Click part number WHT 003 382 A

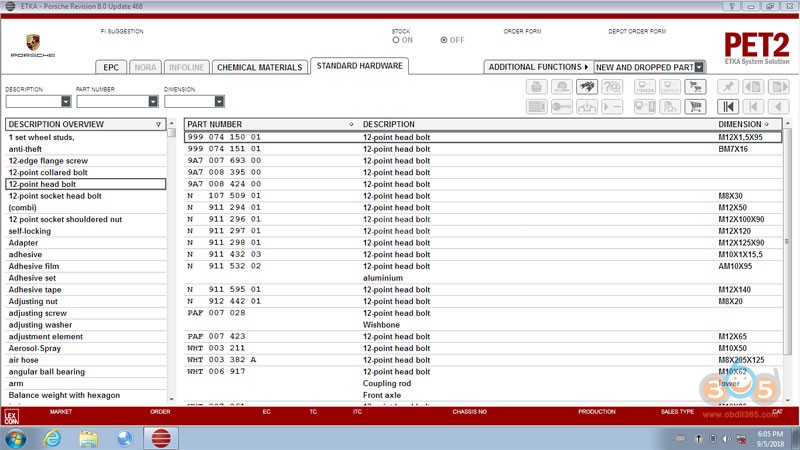[x=221, y=360]
